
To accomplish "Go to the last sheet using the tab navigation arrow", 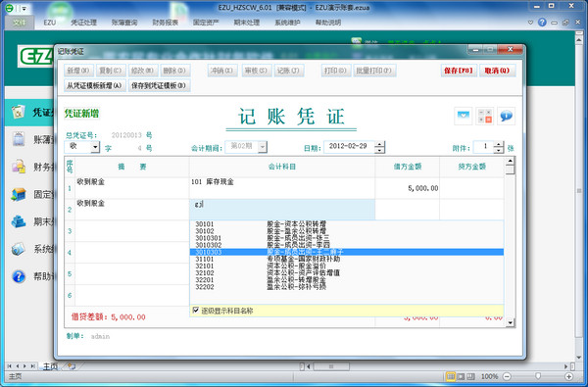I will 33,366.
